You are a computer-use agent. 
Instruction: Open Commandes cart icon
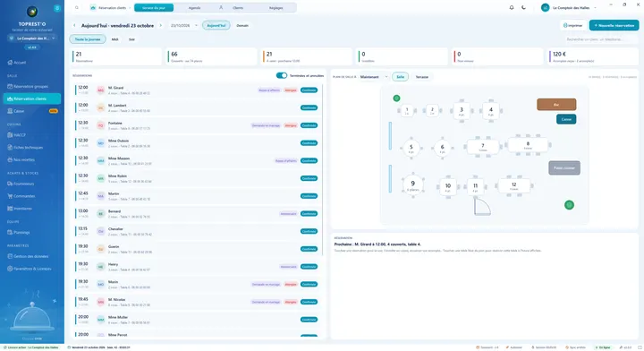coord(10,196)
